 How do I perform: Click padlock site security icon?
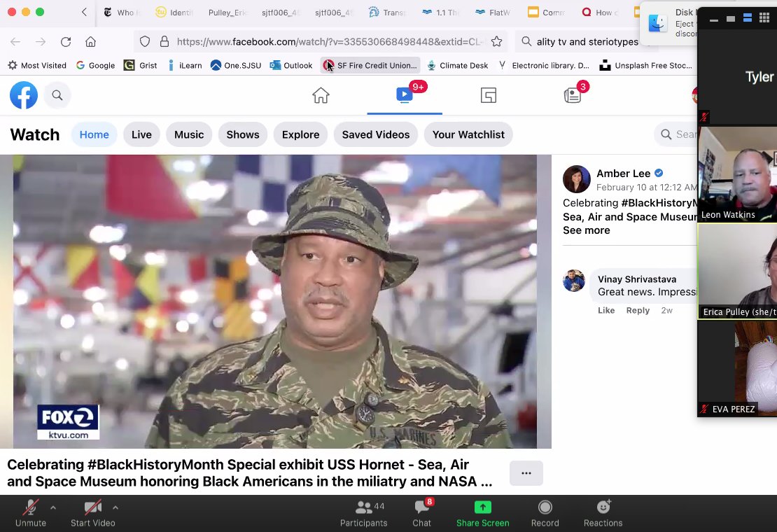coord(164,41)
